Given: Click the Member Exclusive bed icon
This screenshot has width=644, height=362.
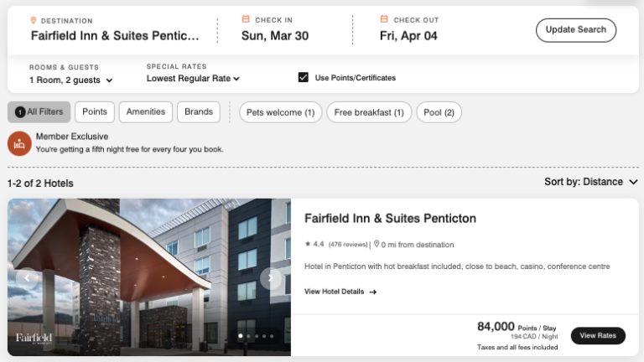Looking at the screenshot, I should pyautogui.click(x=19, y=143).
